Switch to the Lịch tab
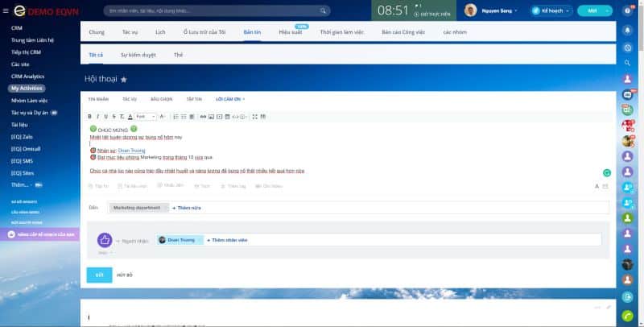This screenshot has height=327, width=644. pyautogui.click(x=159, y=32)
